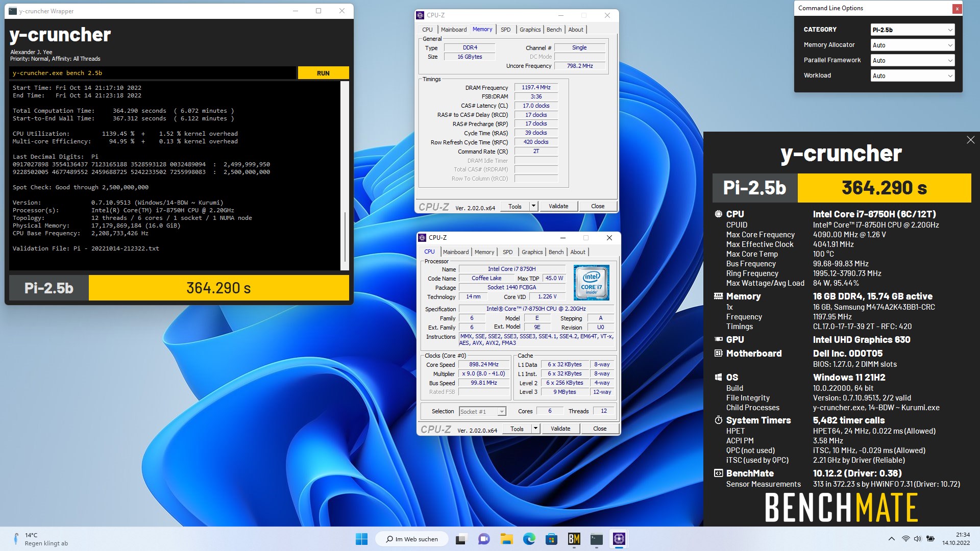Open About tab in the upper CPU-Z window

tap(576, 30)
